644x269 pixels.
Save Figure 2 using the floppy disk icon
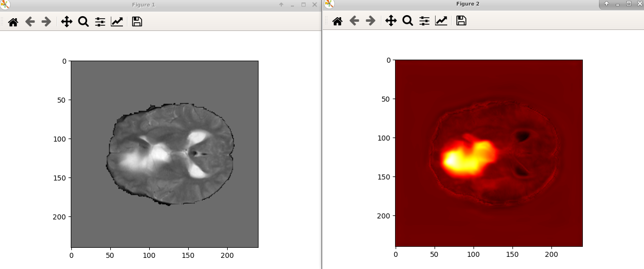(461, 21)
